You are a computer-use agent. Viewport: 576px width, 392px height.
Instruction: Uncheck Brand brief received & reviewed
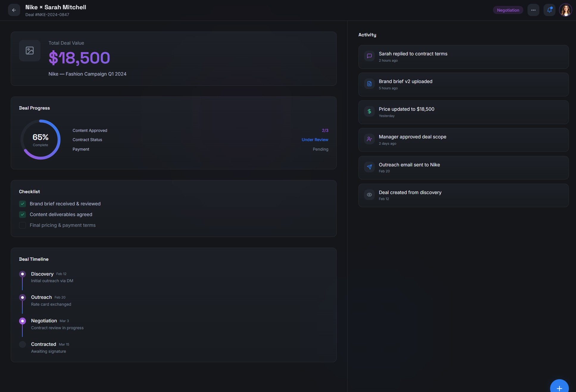tap(22, 204)
